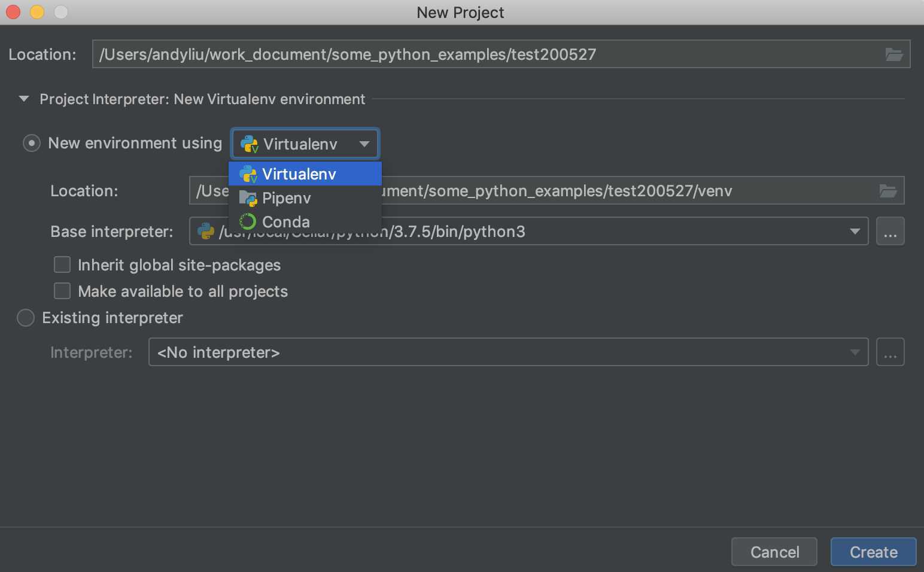Click the Conda icon in the dropdown list
The width and height of the screenshot is (924, 572).
[248, 222]
